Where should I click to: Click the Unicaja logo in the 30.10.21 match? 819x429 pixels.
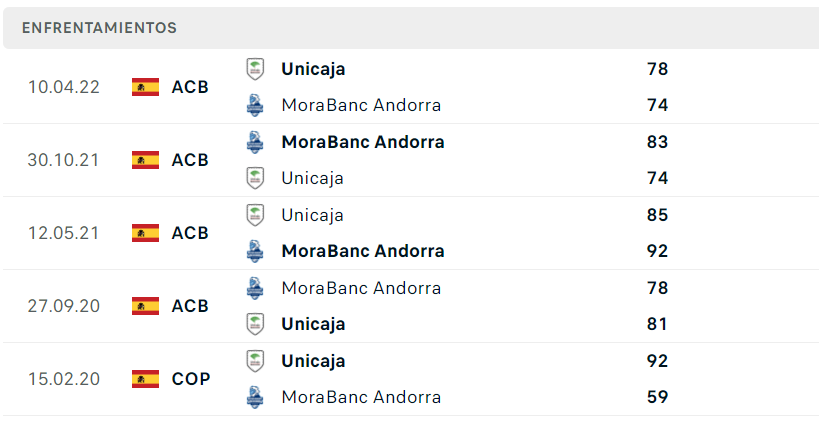(256, 178)
